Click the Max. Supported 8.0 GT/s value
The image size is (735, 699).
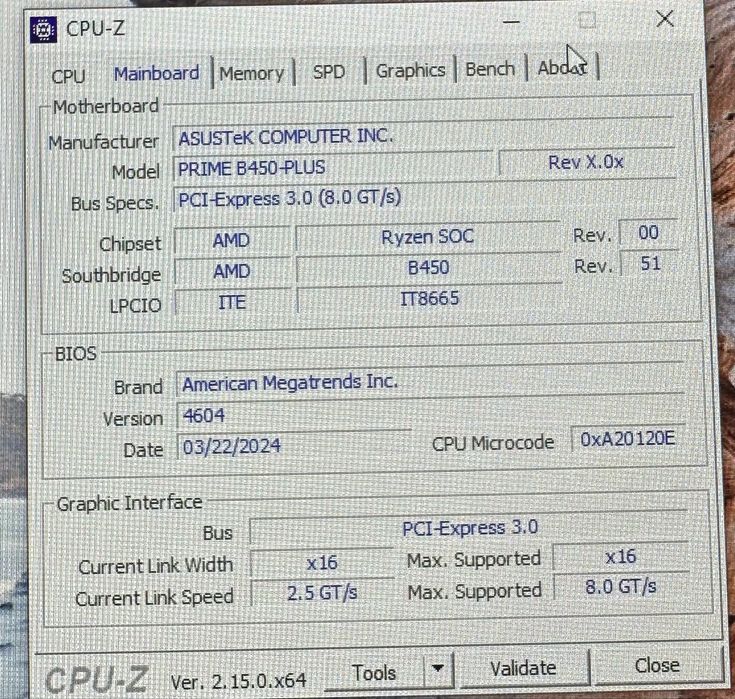(x=621, y=586)
